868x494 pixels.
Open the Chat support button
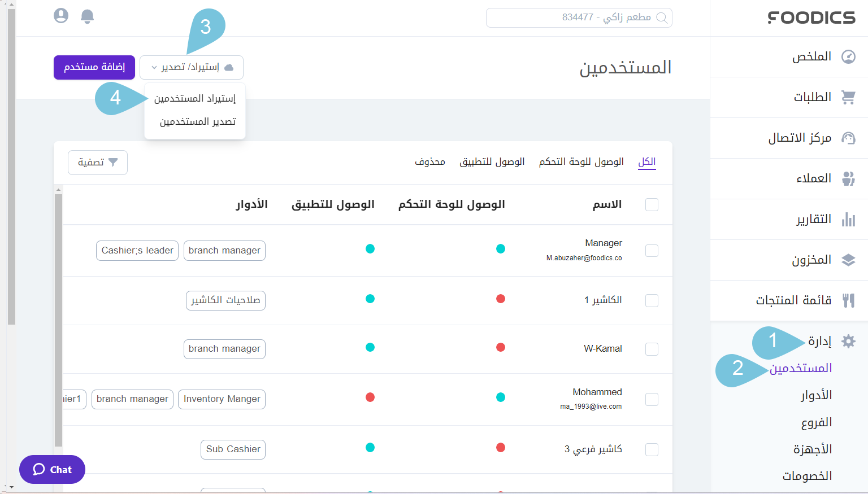[52, 469]
